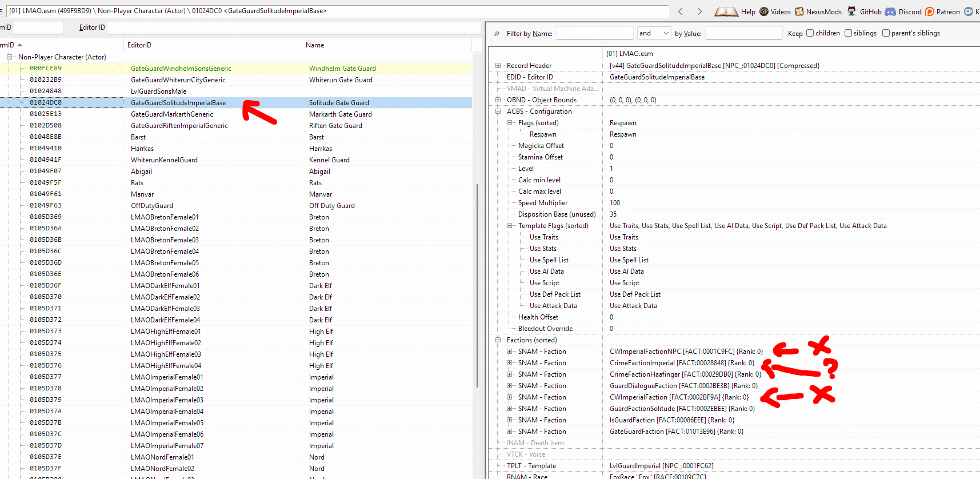Click the Speed Multiplier value 100
980x479 pixels.
pos(615,203)
